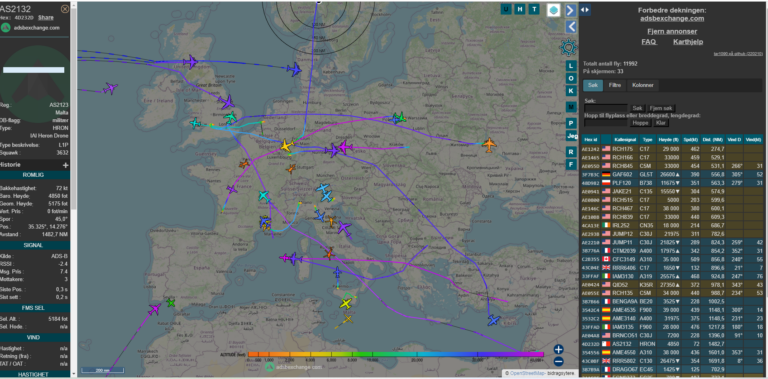Screen dimensions: 768x379
Task: Toggle the U map filter button
Action: click(x=505, y=9)
